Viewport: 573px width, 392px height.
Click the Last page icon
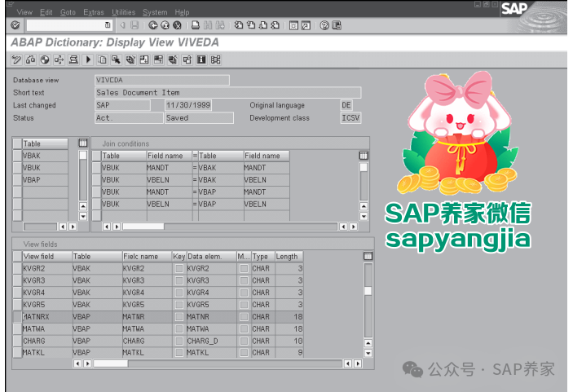click(x=275, y=25)
